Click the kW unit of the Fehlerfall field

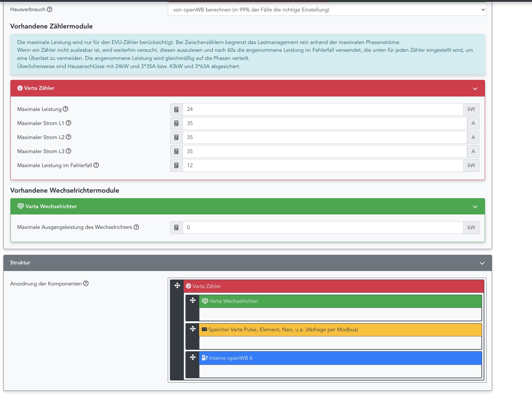click(471, 166)
